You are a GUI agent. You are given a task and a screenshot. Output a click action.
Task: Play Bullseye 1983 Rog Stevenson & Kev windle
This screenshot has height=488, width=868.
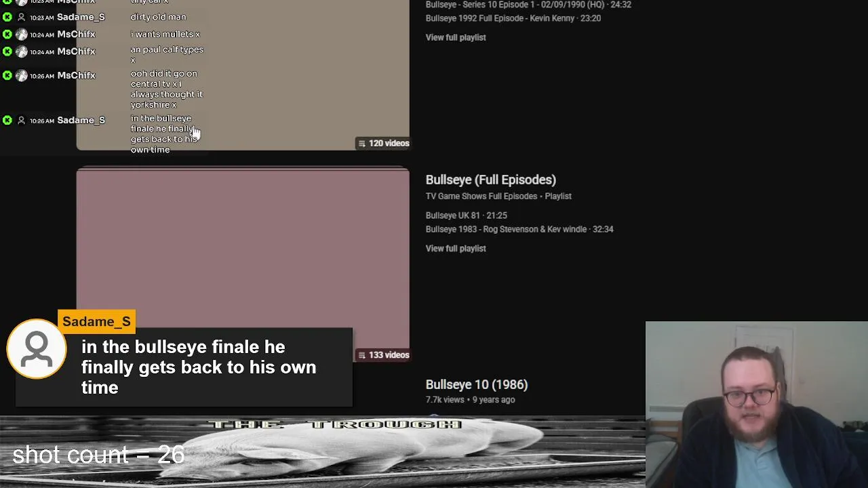[x=519, y=229]
